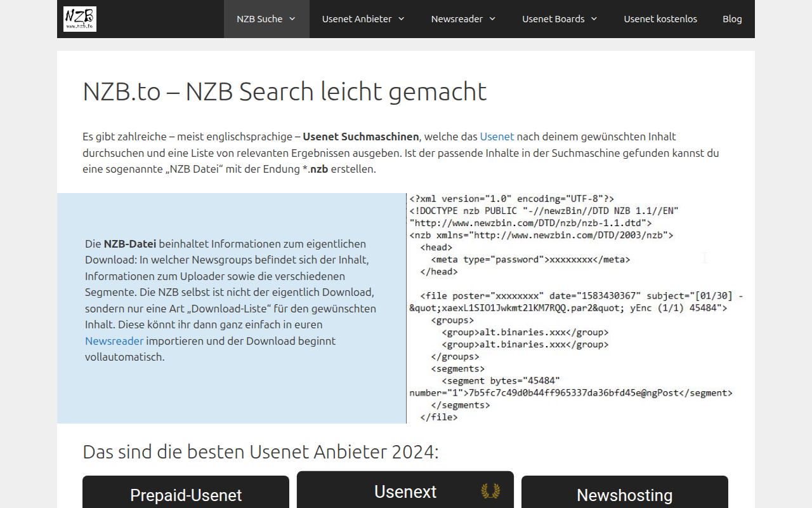Expand the Usenet Anbieter dropdown chevron
Image resolution: width=812 pixels, height=508 pixels.
402,19
